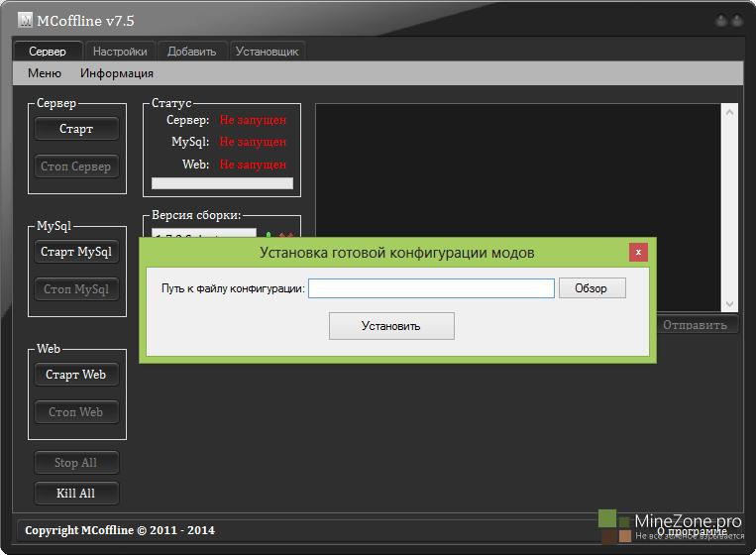Image resolution: width=756 pixels, height=555 pixels.
Task: Click the console scrollbar down arrow
Action: click(x=731, y=304)
